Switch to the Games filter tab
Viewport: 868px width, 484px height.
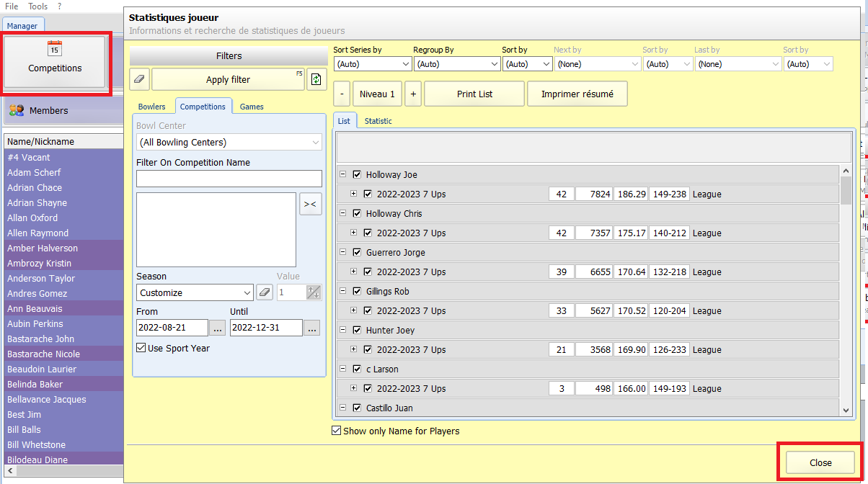pos(252,107)
